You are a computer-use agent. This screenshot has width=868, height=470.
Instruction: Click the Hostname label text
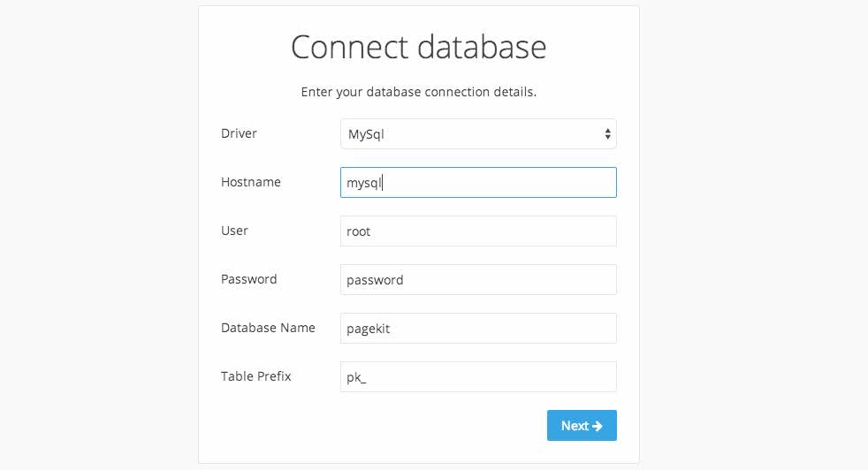pos(251,182)
